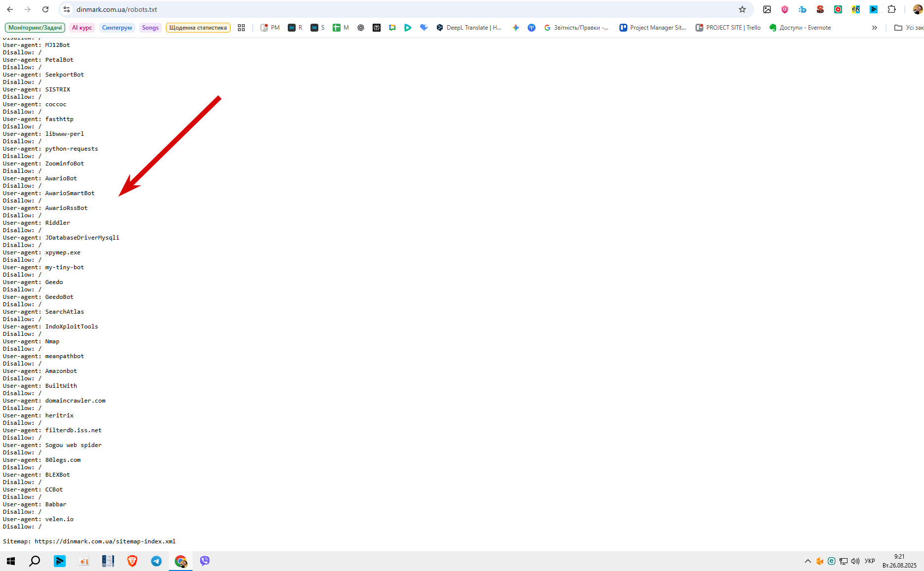The width and height of the screenshot is (924, 571).
Task: Reload the robots.txt page
Action: [x=45, y=9]
